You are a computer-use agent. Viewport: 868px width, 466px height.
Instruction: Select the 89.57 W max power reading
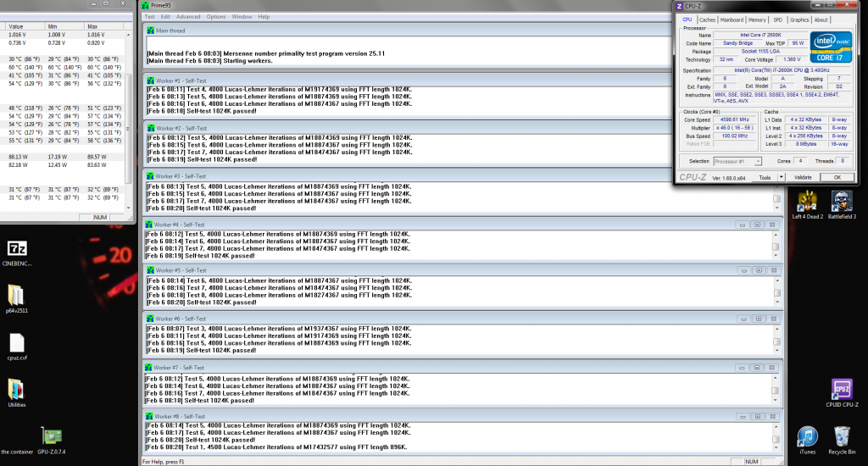[97, 158]
